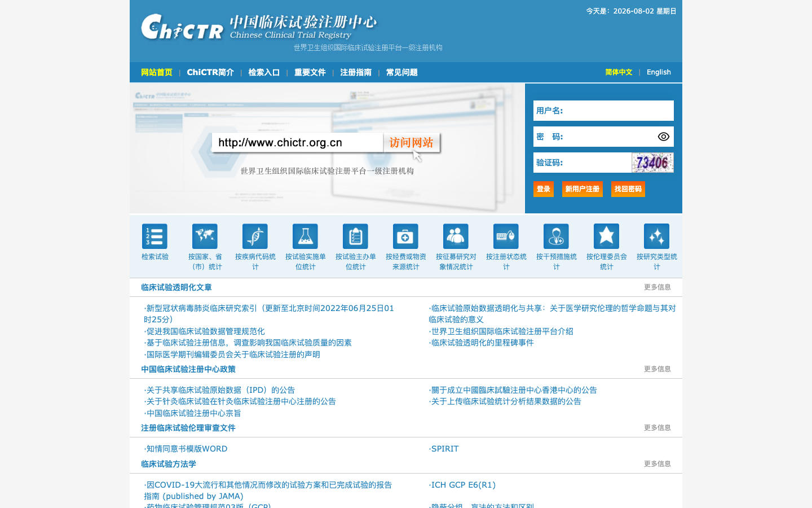Open 香港中心的公告 notice link
Image resolution: width=812 pixels, height=508 pixels.
(513, 390)
